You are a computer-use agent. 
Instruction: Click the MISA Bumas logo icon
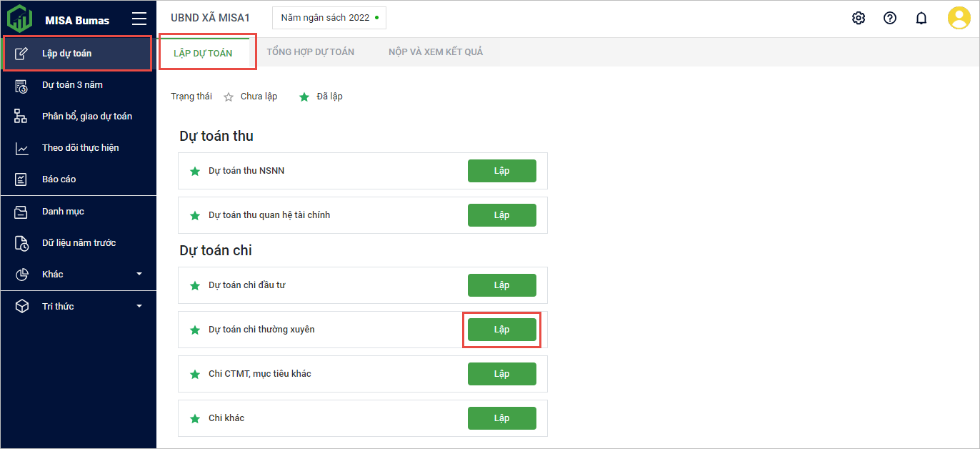(20, 19)
